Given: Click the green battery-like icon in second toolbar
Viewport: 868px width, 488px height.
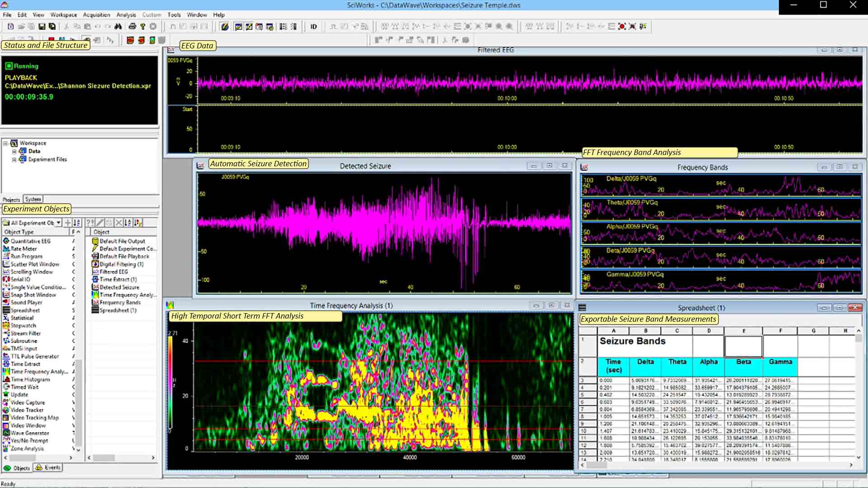Looking at the screenshot, I should point(152,40).
